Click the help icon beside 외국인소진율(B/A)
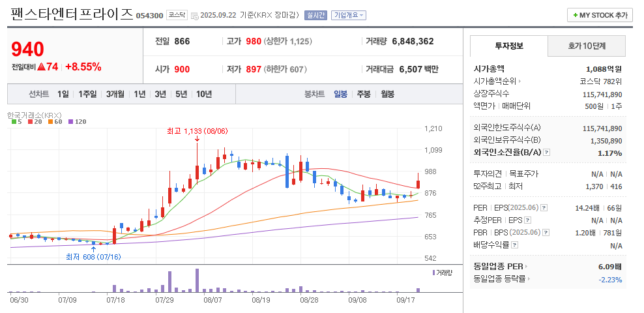 pos(546,153)
